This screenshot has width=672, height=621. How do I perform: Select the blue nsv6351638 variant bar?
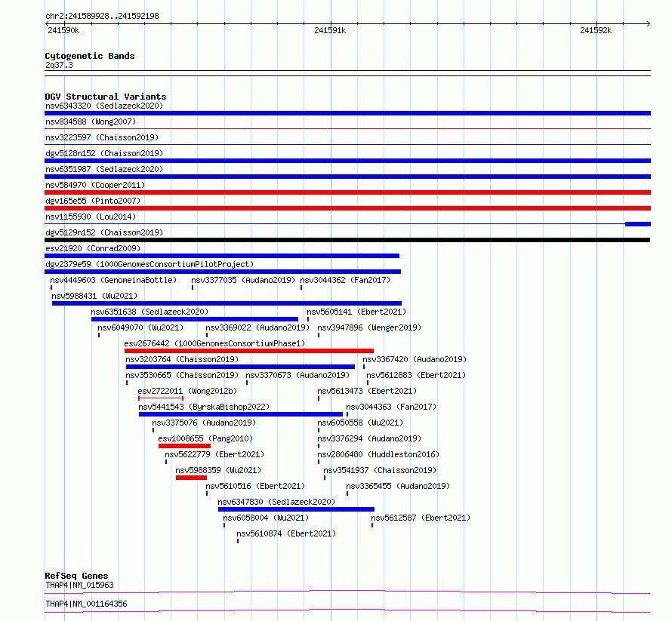click(x=195, y=319)
